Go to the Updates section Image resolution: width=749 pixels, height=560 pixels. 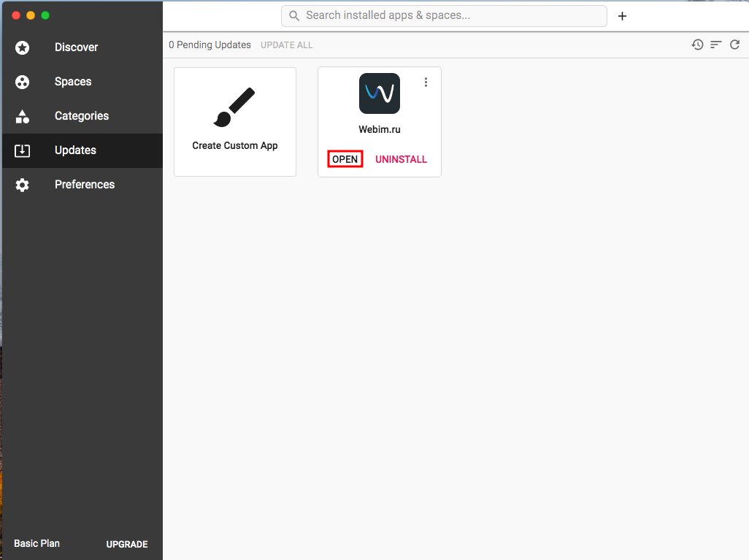click(75, 150)
